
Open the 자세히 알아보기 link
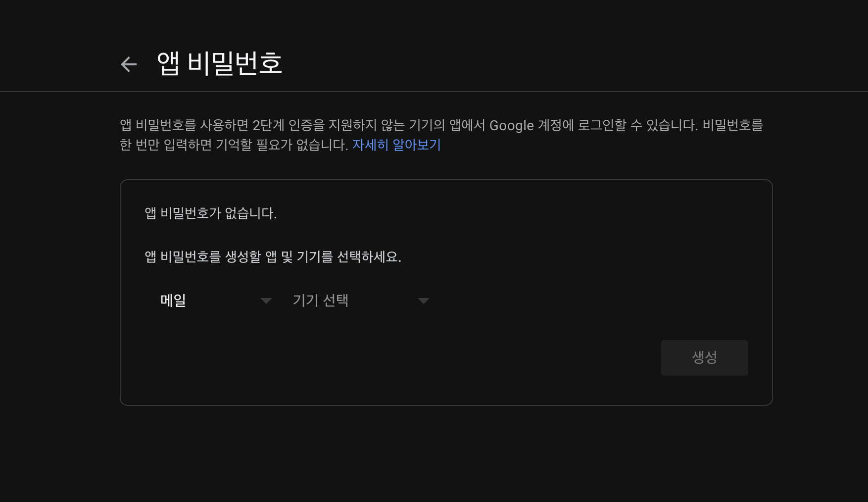pos(396,145)
